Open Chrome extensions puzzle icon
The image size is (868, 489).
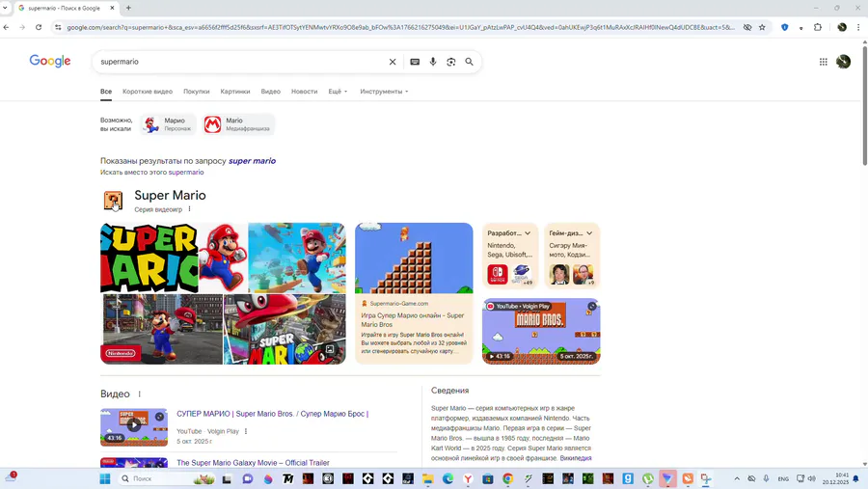tap(818, 27)
